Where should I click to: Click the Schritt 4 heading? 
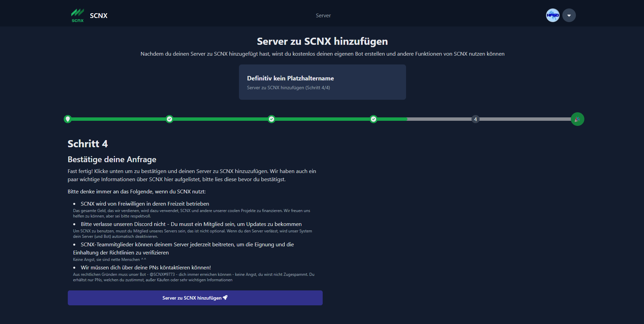pyautogui.click(x=88, y=144)
